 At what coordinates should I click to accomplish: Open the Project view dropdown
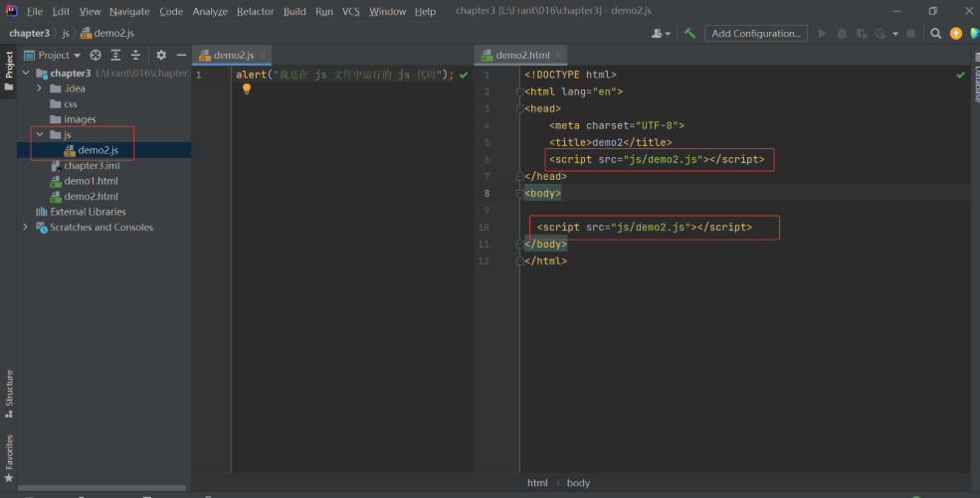tap(53, 55)
